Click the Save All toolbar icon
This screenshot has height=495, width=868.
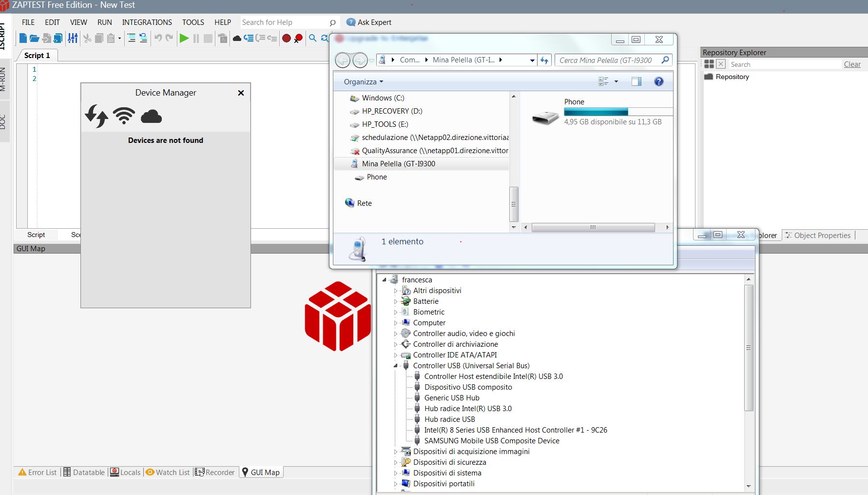pyautogui.click(x=58, y=38)
